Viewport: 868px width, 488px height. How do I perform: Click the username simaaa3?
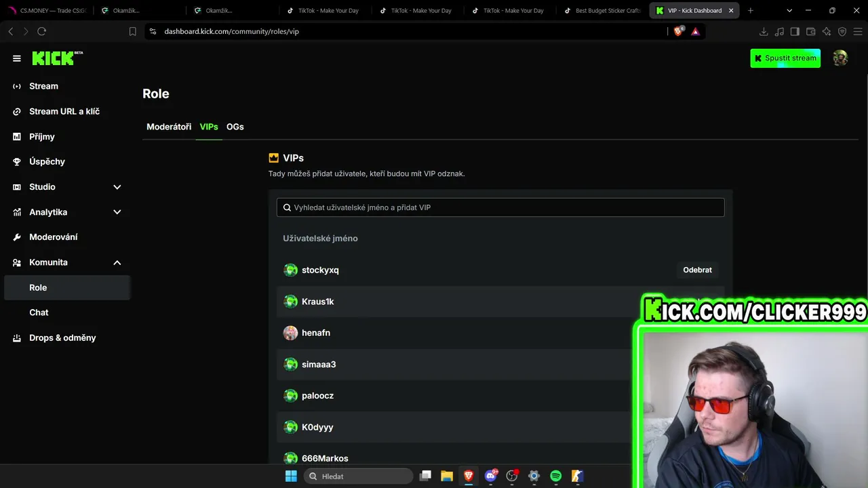pyautogui.click(x=319, y=365)
